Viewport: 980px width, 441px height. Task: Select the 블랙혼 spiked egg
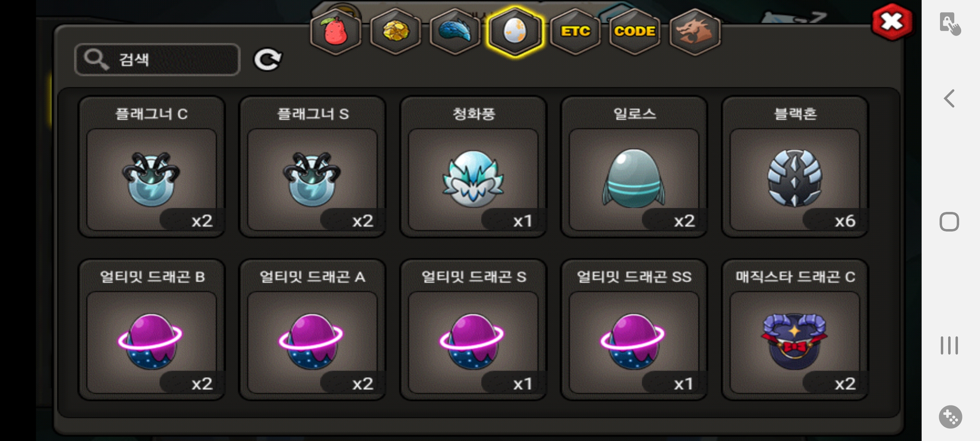(x=795, y=167)
